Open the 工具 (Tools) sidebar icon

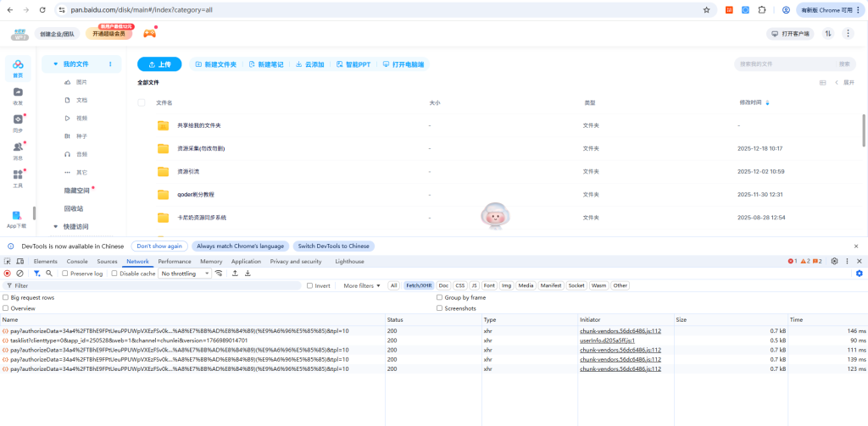(x=18, y=176)
